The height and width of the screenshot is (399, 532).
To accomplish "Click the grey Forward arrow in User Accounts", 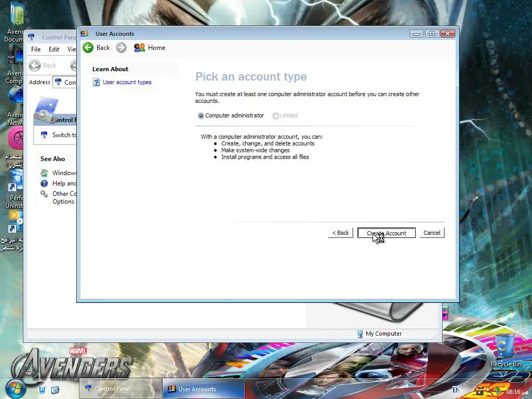I will [x=121, y=47].
